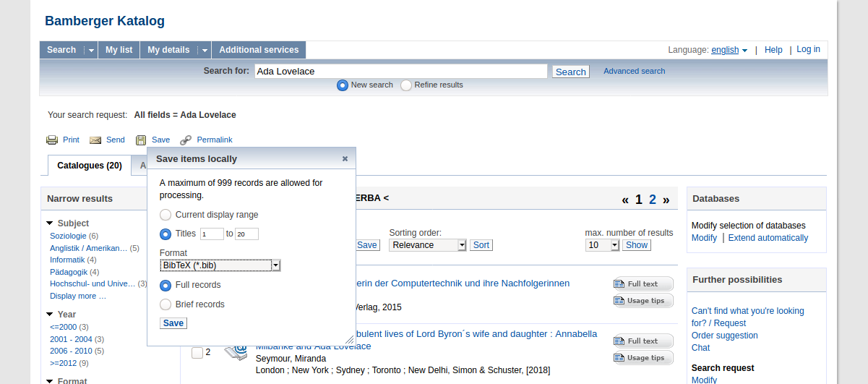This screenshot has width=868, height=384.
Task: Go to previous results page arrow
Action: tap(625, 200)
